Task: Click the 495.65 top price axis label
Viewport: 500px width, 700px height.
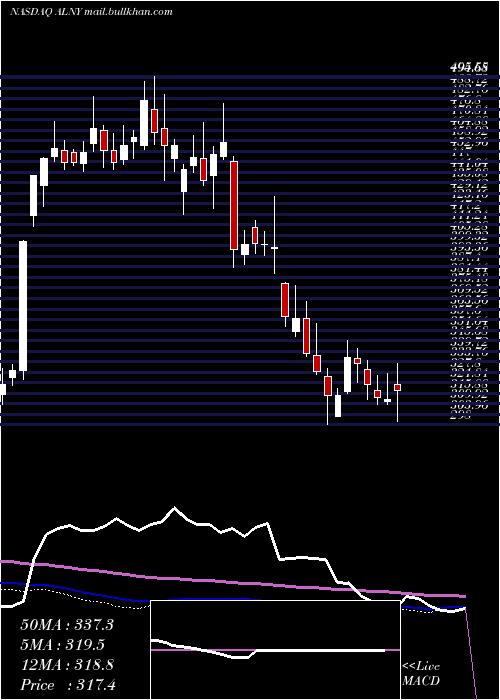Action: click(469, 67)
